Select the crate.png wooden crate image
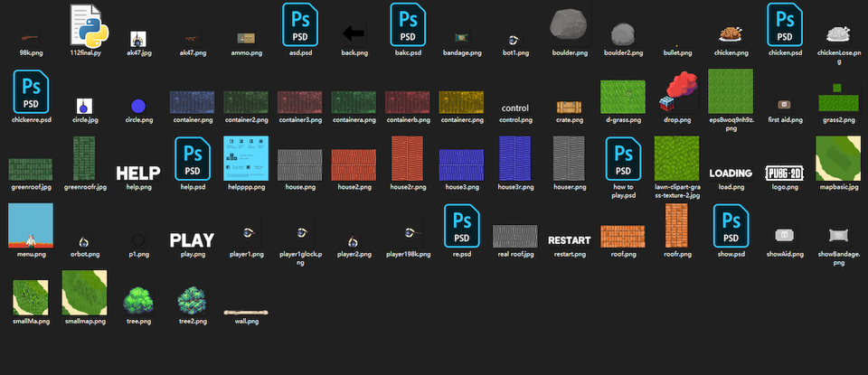This screenshot has width=868, height=375. [x=569, y=108]
